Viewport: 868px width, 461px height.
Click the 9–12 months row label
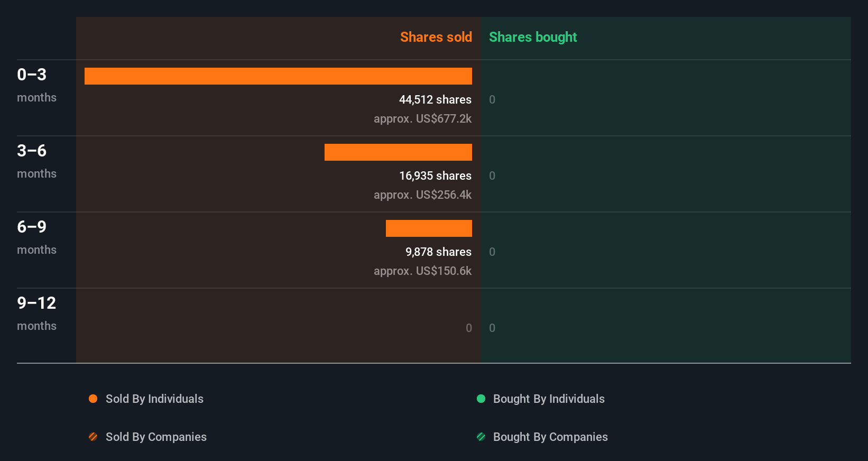pyautogui.click(x=36, y=313)
